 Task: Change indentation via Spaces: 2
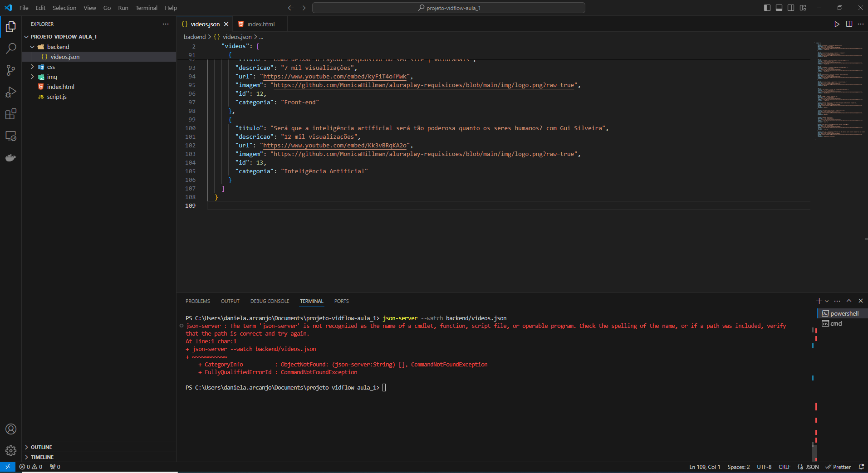point(738,467)
